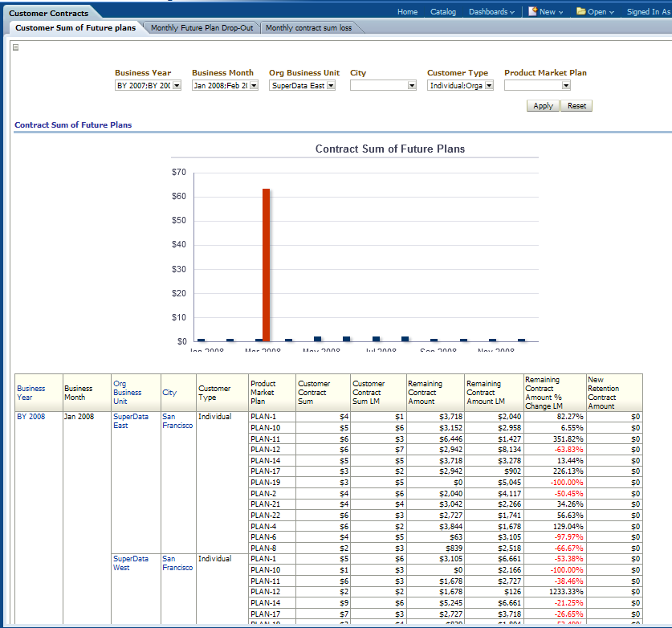The height and width of the screenshot is (628, 672).
Task: Open the Monthly contract sum loss tab
Action: click(x=308, y=27)
